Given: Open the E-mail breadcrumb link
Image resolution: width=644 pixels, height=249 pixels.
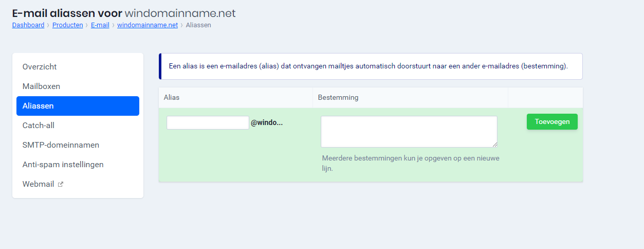Looking at the screenshot, I should point(100,25).
